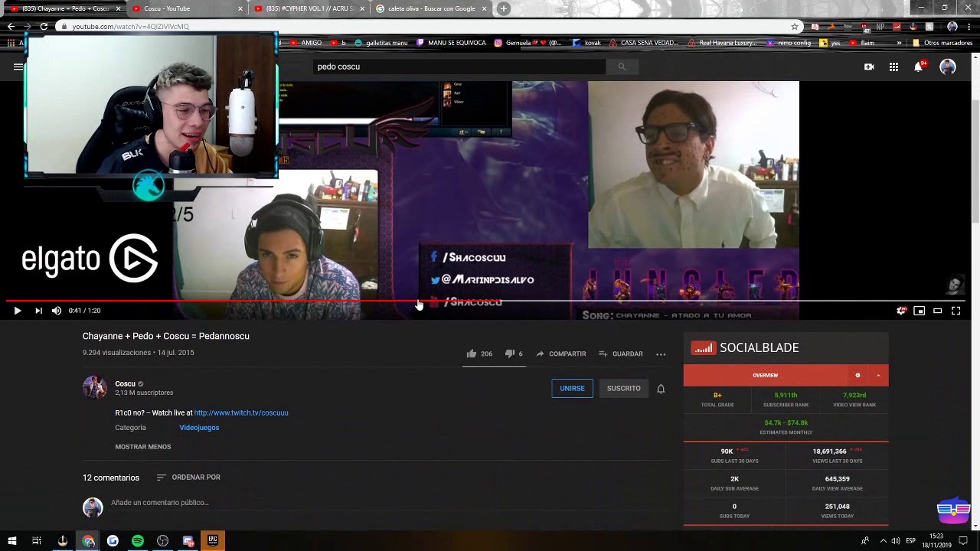The width and height of the screenshot is (980, 551).
Task: Open the Videojuegos category link
Action: 199,428
